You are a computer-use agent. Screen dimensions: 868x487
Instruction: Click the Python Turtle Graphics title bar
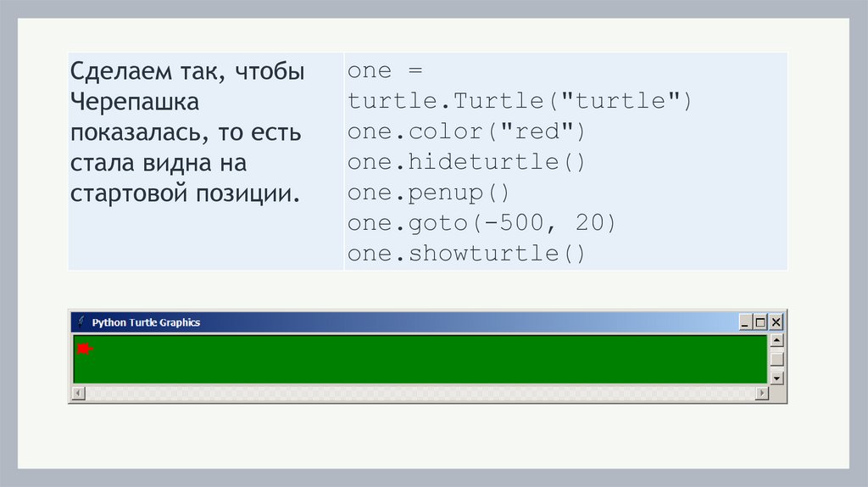point(424,322)
